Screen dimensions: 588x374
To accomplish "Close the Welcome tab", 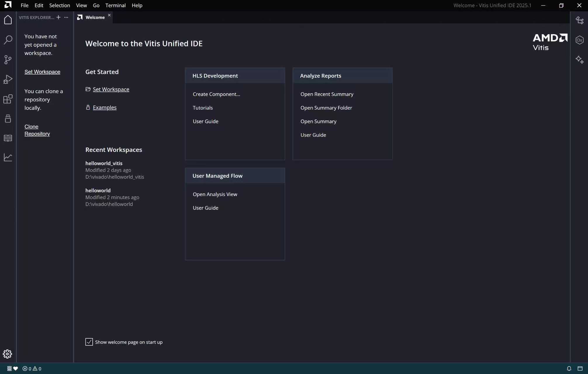I will point(109,15).
